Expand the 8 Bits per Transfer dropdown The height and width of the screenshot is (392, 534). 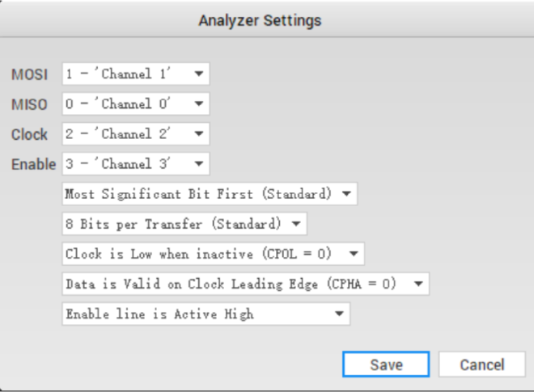(x=184, y=223)
